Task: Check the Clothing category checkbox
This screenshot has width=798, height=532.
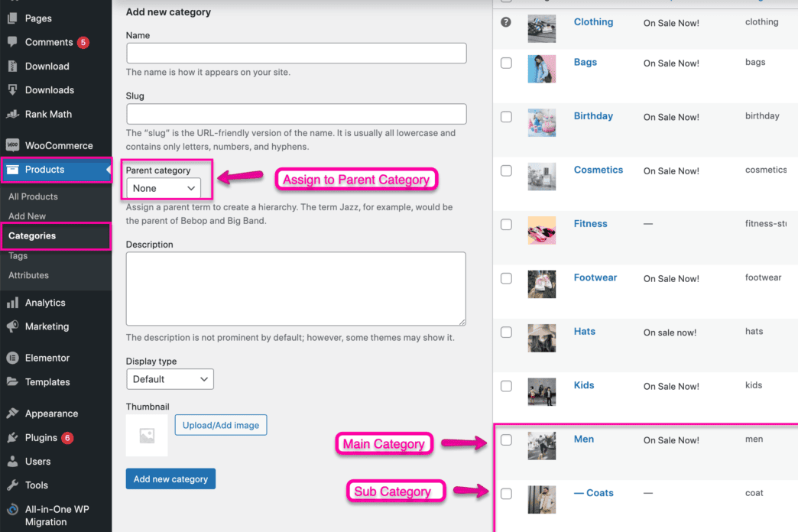Action: pyautogui.click(x=505, y=23)
